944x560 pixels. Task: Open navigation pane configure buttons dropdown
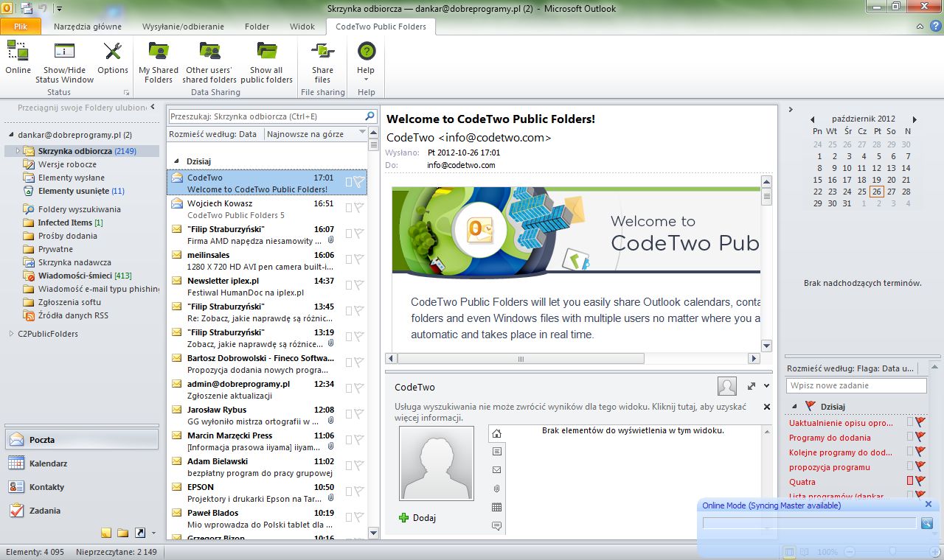[x=153, y=533]
